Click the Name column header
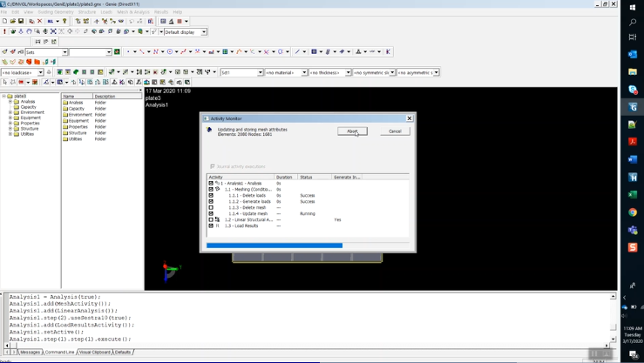Image resolution: width=644 pixels, height=363 pixels. point(78,96)
